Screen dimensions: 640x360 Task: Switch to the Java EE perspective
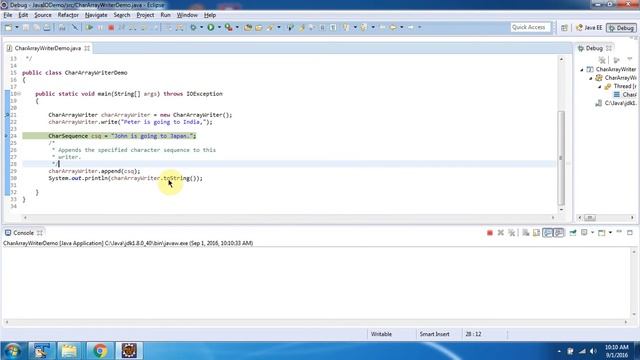(589, 28)
